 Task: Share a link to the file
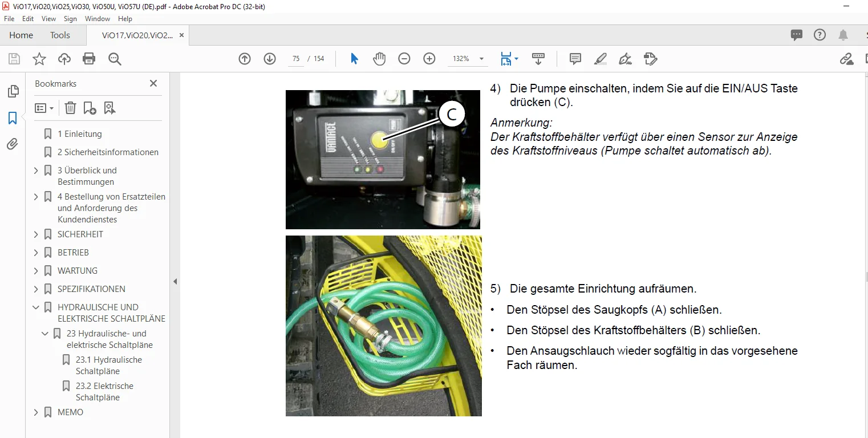coord(846,59)
